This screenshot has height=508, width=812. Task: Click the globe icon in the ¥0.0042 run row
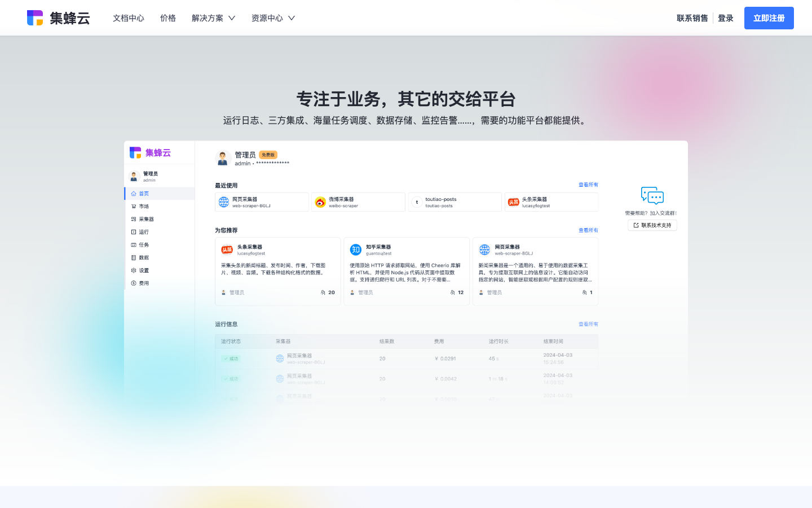[280, 379]
